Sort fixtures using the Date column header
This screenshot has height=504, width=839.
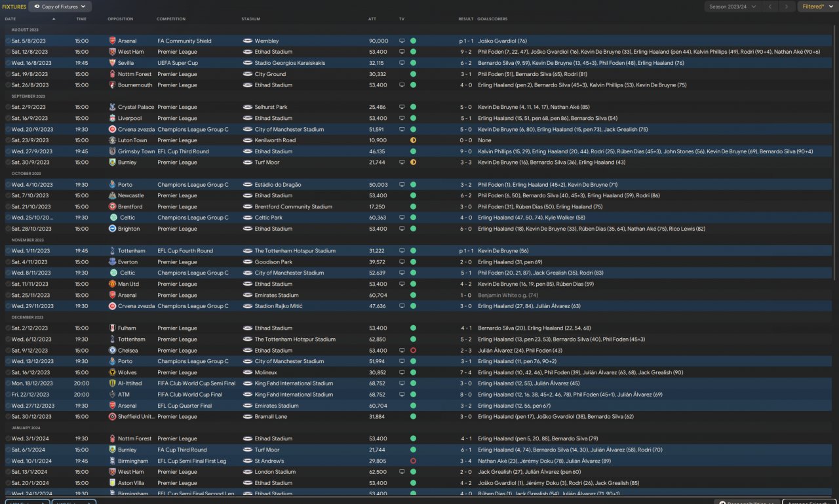point(10,19)
